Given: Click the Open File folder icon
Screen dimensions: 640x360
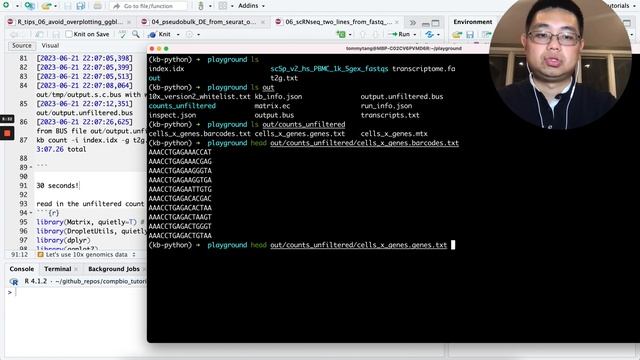Looking at the screenshot, I should (x=47, y=6).
